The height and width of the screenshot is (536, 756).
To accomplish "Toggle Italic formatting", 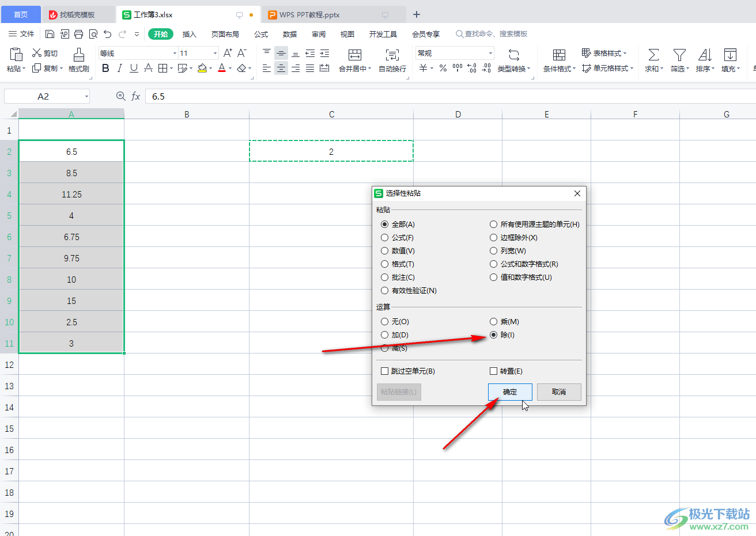I will click(119, 69).
